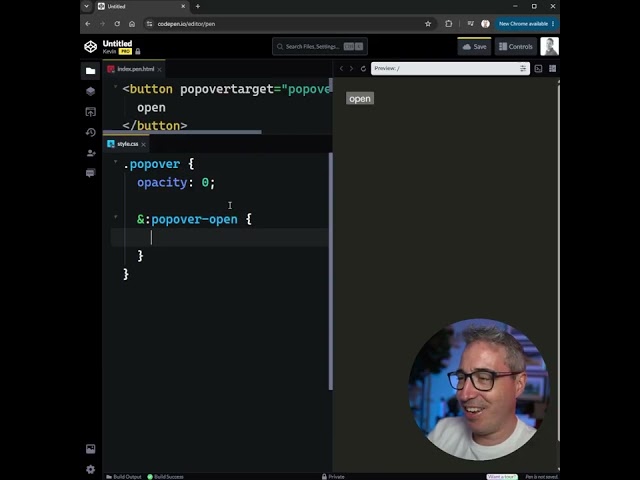
Task: Open the deploy/upload icon in the sidebar
Action: click(91, 112)
